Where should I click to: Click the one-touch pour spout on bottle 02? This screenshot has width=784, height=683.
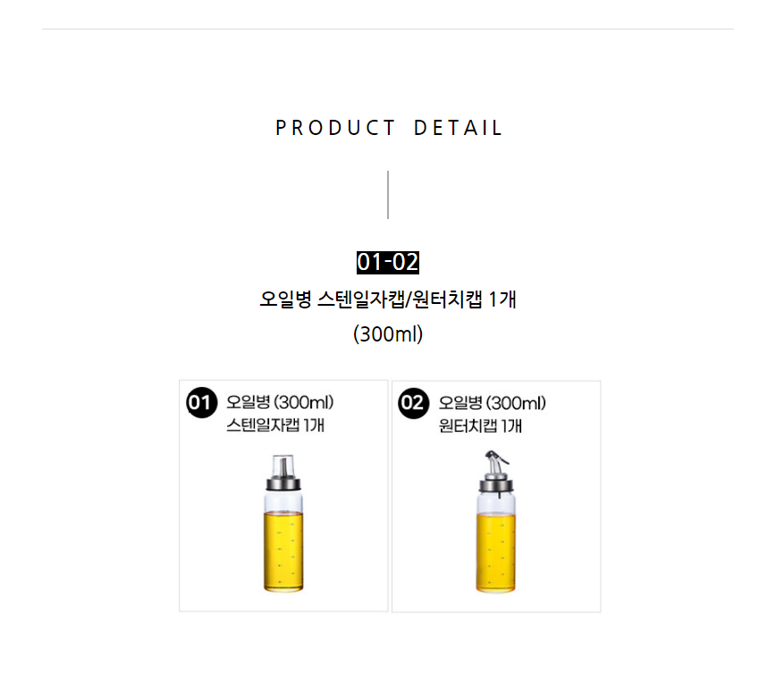tap(495, 463)
